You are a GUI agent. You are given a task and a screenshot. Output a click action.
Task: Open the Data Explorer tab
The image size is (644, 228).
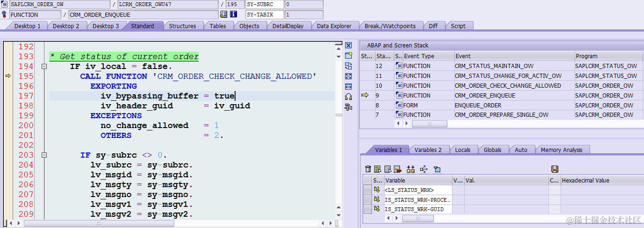point(334,26)
